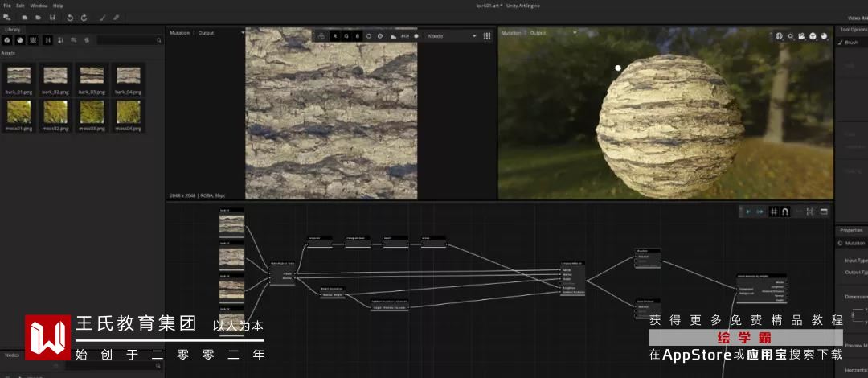The image size is (868, 378).
Task: Select the second bark image node in graph
Action: click(x=231, y=255)
